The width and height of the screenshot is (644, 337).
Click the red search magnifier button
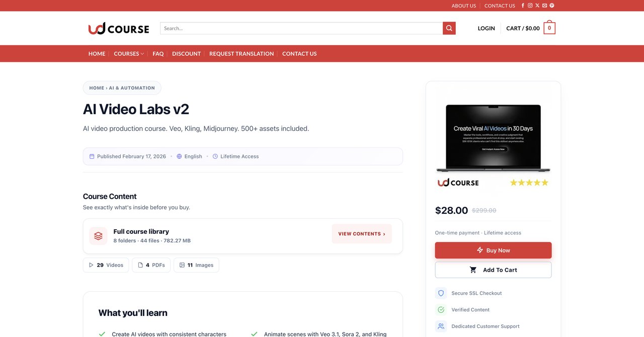tap(449, 28)
